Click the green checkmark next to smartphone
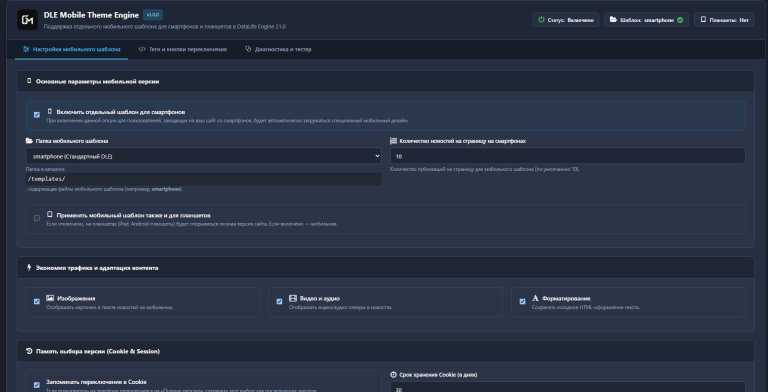 point(680,20)
